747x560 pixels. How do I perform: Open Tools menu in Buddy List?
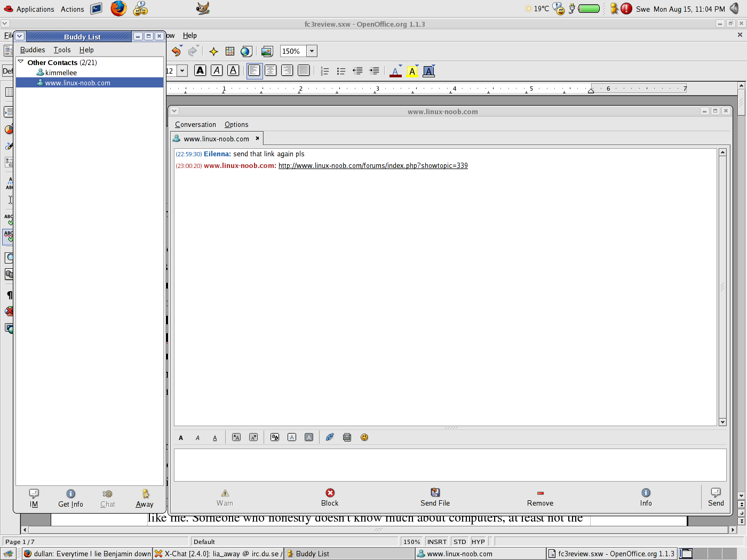[62, 50]
